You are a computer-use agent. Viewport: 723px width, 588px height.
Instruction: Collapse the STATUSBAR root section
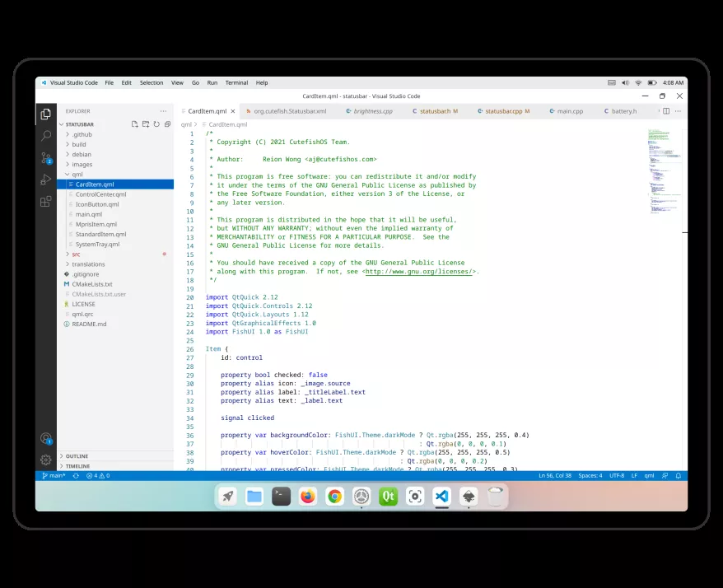(79, 124)
